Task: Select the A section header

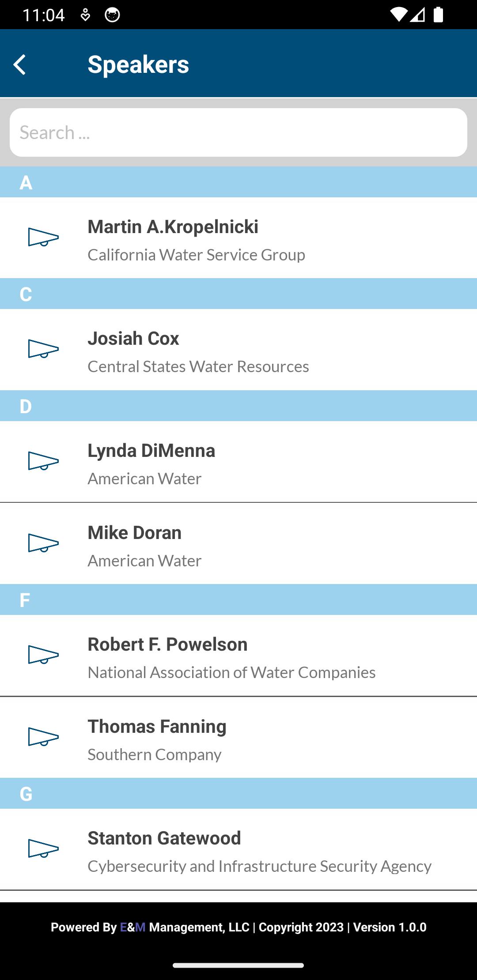Action: pos(238,182)
